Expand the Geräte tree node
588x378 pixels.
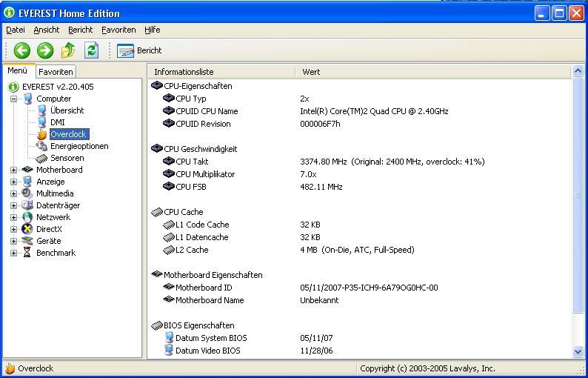(x=13, y=241)
